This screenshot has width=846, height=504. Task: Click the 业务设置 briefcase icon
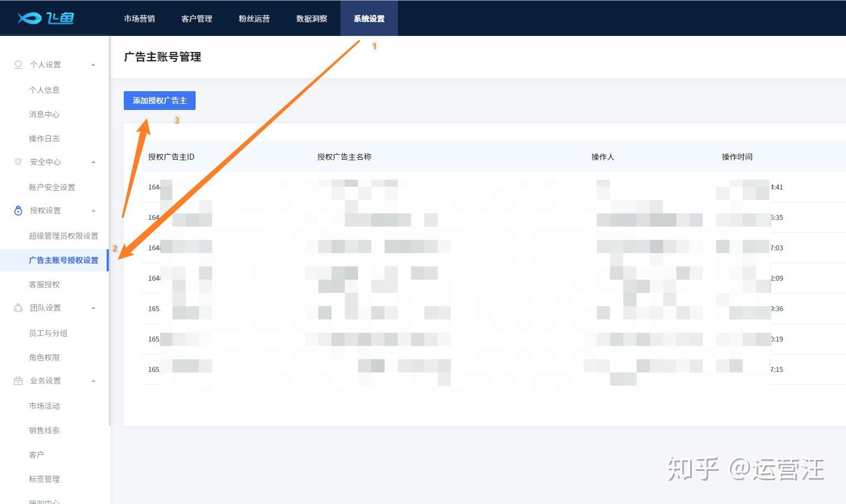(x=18, y=381)
